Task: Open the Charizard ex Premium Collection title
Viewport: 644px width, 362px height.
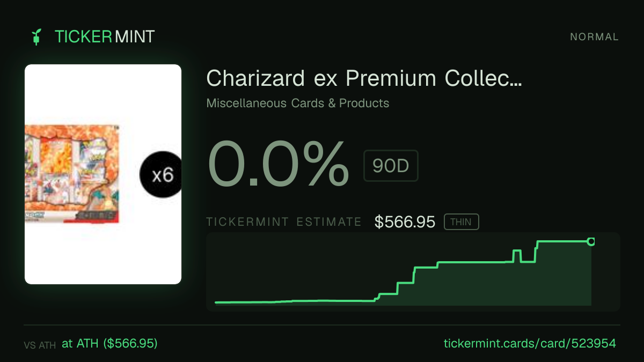Action: (x=364, y=78)
